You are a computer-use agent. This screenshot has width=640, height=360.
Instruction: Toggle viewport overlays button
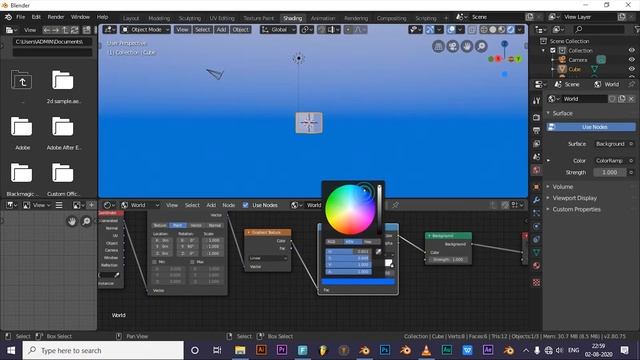pyautogui.click(x=451, y=30)
